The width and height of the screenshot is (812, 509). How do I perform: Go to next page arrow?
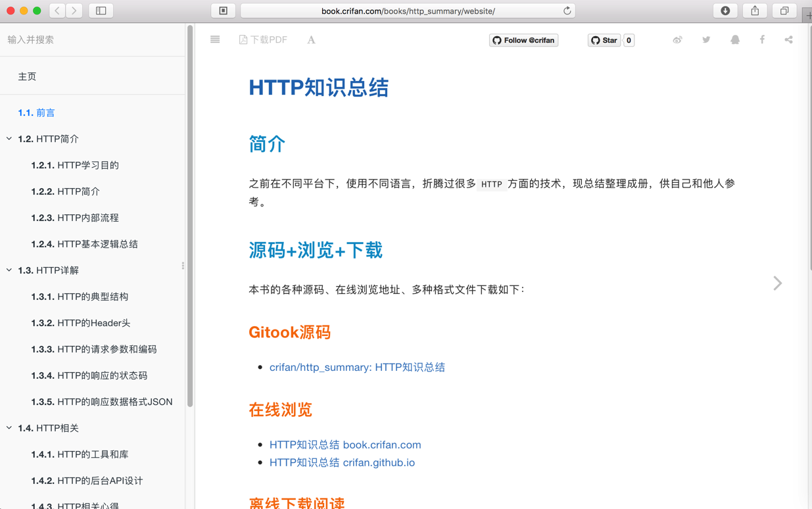pos(778,283)
